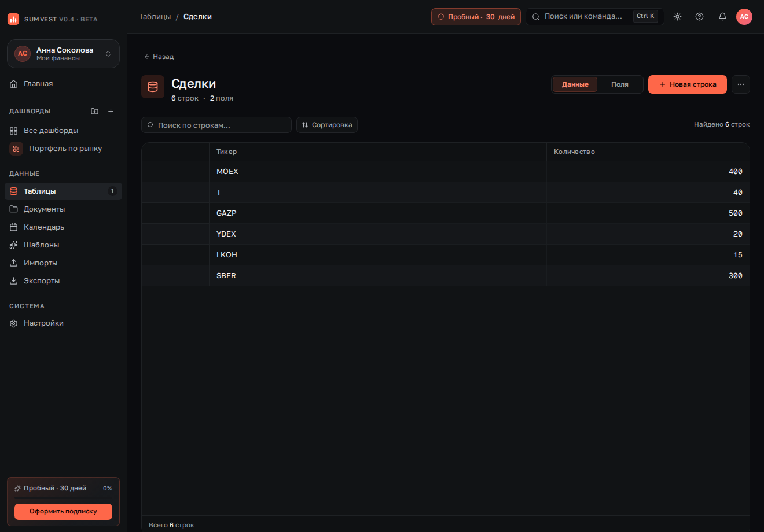Open Календарь in sidebar

63,227
